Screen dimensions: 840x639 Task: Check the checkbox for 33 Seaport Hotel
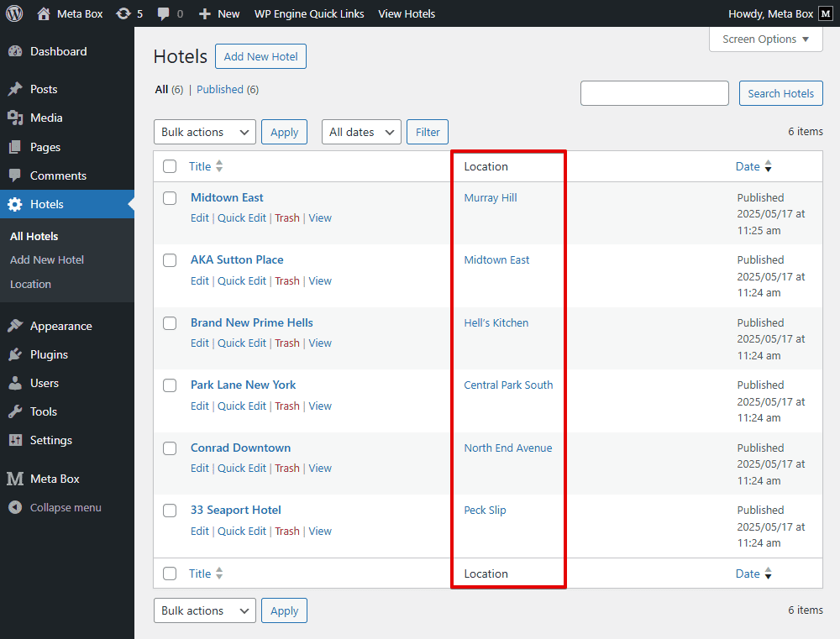170,511
